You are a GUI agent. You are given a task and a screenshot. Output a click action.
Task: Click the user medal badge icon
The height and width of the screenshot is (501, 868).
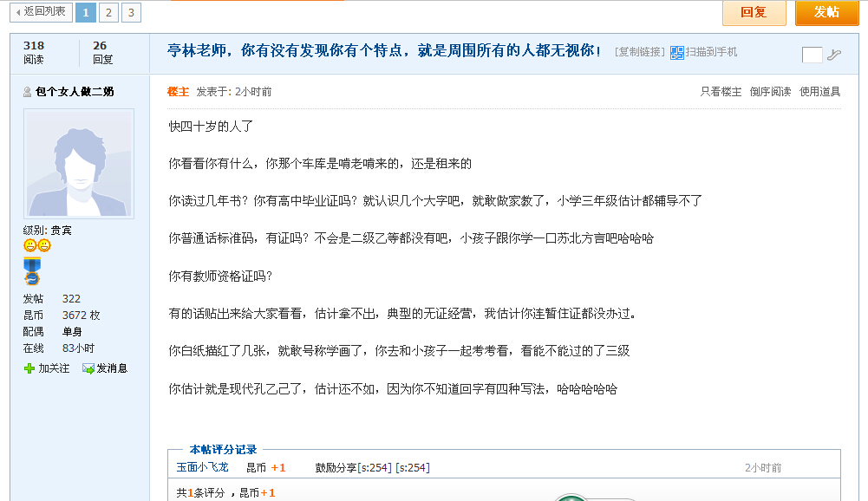[32, 270]
